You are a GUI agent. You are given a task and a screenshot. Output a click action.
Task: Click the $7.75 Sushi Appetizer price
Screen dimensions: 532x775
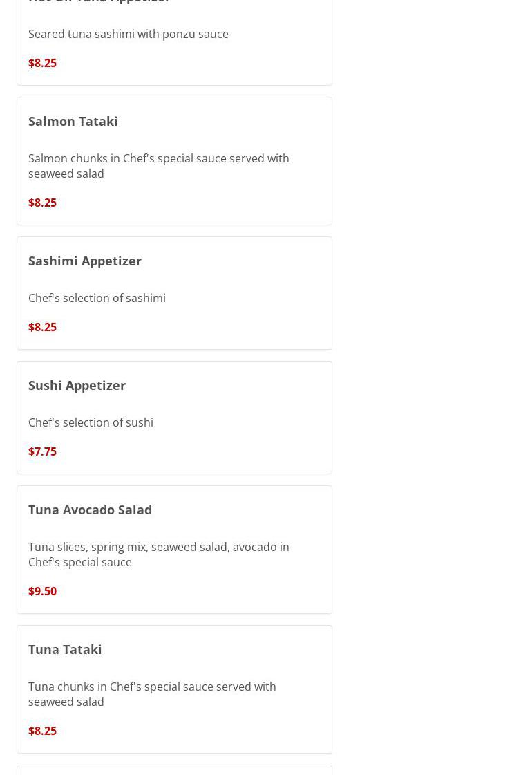click(42, 451)
